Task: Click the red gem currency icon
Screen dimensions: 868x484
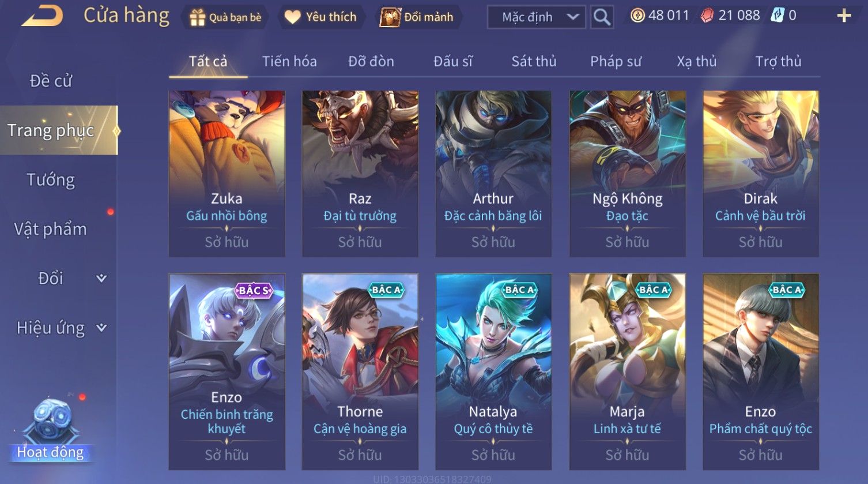Action: 707,16
